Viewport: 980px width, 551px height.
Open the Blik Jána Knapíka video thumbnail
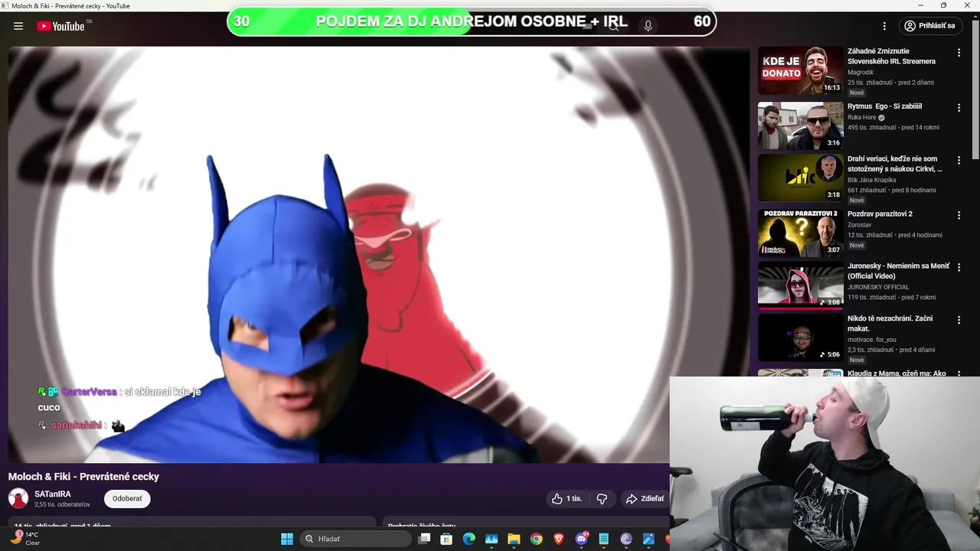pyautogui.click(x=801, y=178)
